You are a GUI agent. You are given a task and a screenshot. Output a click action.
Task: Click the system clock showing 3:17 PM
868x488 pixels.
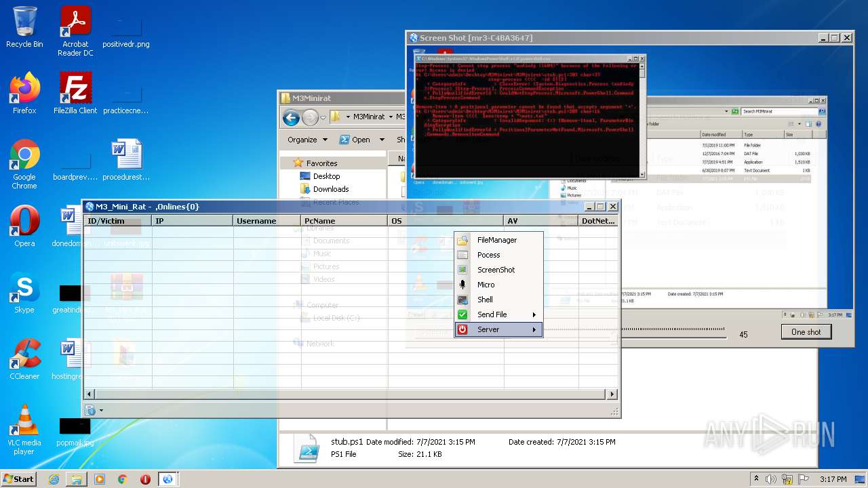[833, 479]
